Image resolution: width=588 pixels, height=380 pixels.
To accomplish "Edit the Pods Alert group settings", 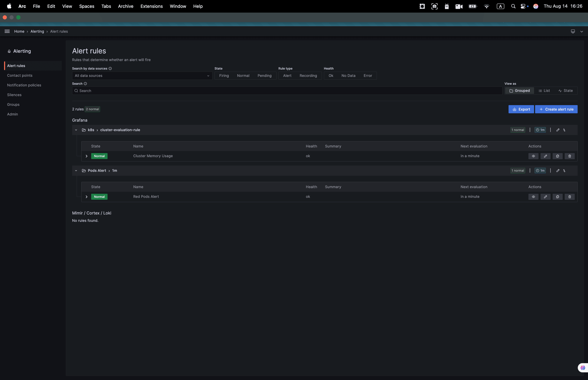I will (x=558, y=170).
